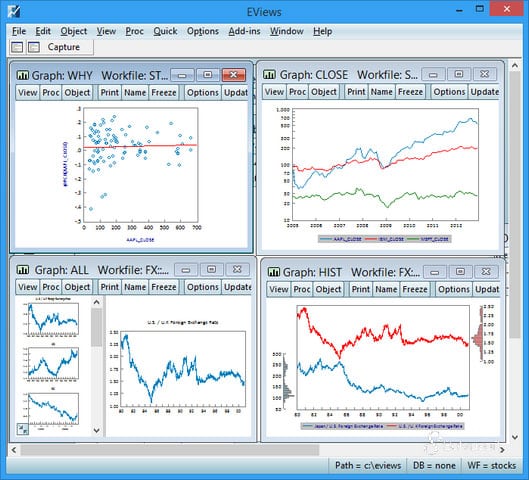
Task: Click Update button in Graph: CLOSE window
Action: 484,92
